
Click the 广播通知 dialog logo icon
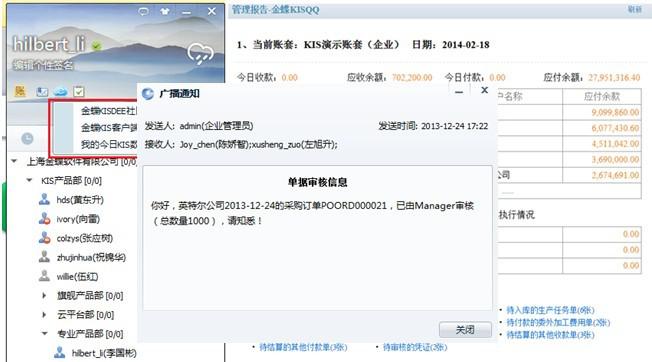click(x=148, y=94)
